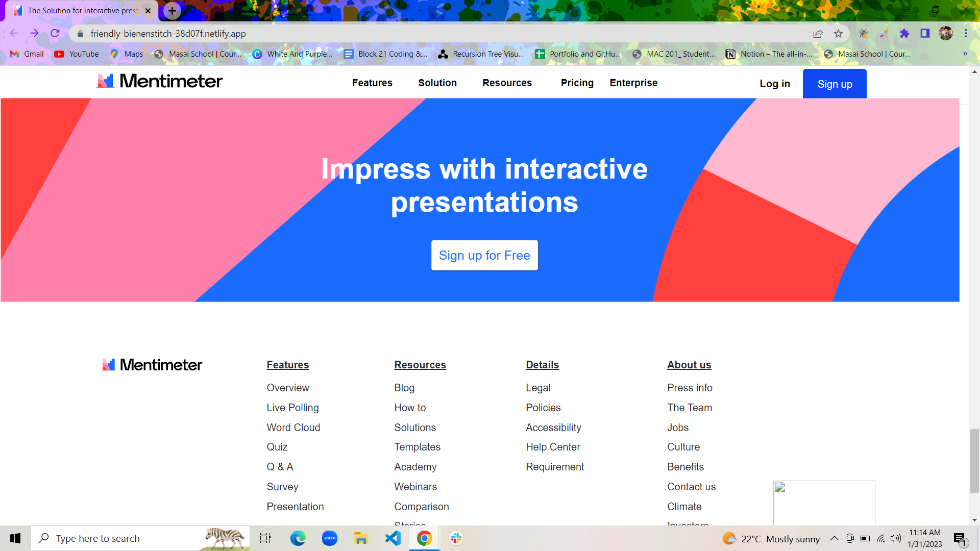Image resolution: width=980 pixels, height=551 pixels.
Task: Open the Contact us footer link
Action: 691,487
